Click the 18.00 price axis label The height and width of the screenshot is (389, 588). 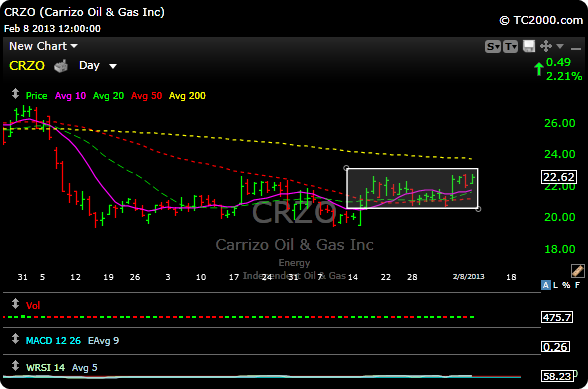pyautogui.click(x=560, y=249)
